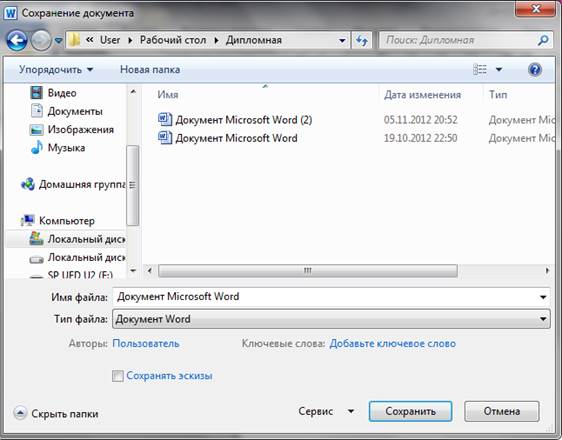Click the Word icon in the title bar

10,13
